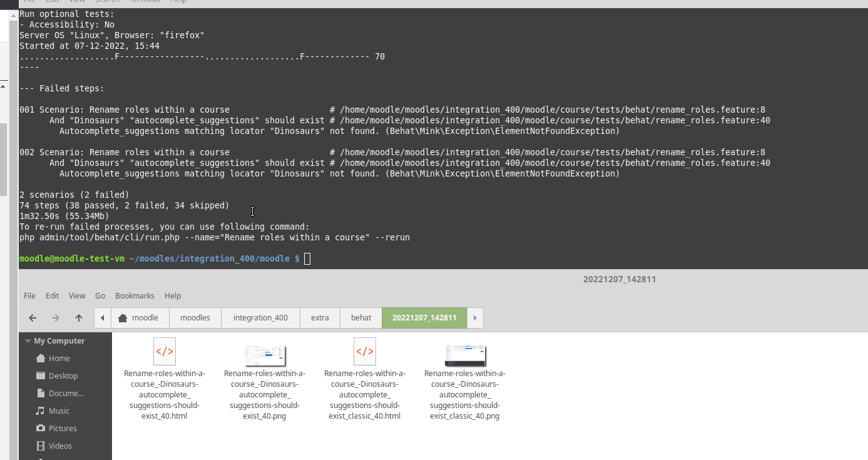Open the Edit menu in file manager

pos(53,295)
